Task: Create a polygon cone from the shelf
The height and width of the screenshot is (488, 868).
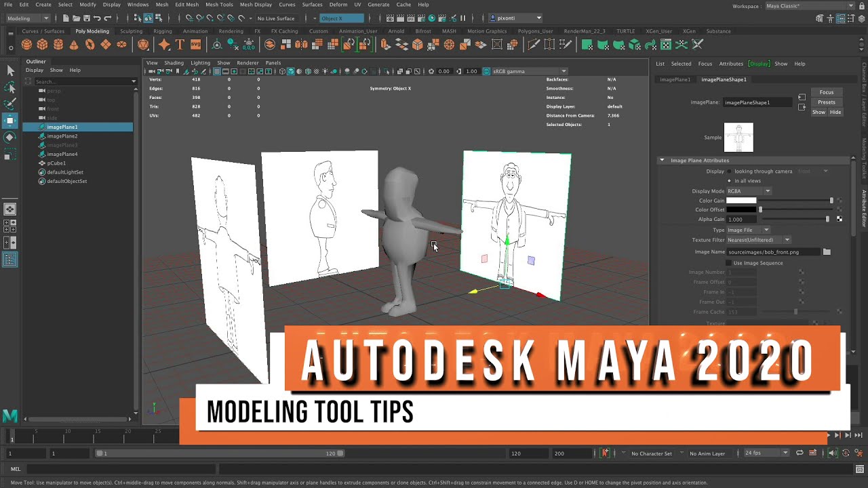Action: pyautogui.click(x=74, y=45)
